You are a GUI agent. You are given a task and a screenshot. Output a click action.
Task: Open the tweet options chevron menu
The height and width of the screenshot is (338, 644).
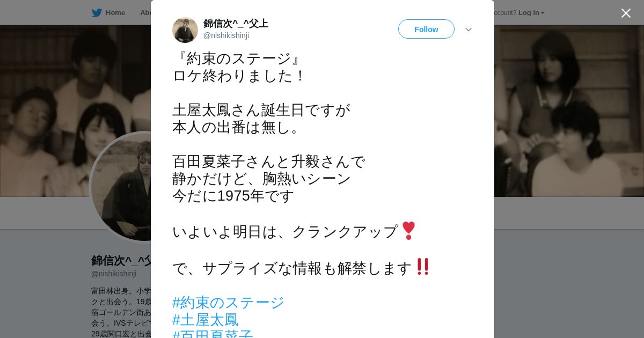click(x=468, y=30)
